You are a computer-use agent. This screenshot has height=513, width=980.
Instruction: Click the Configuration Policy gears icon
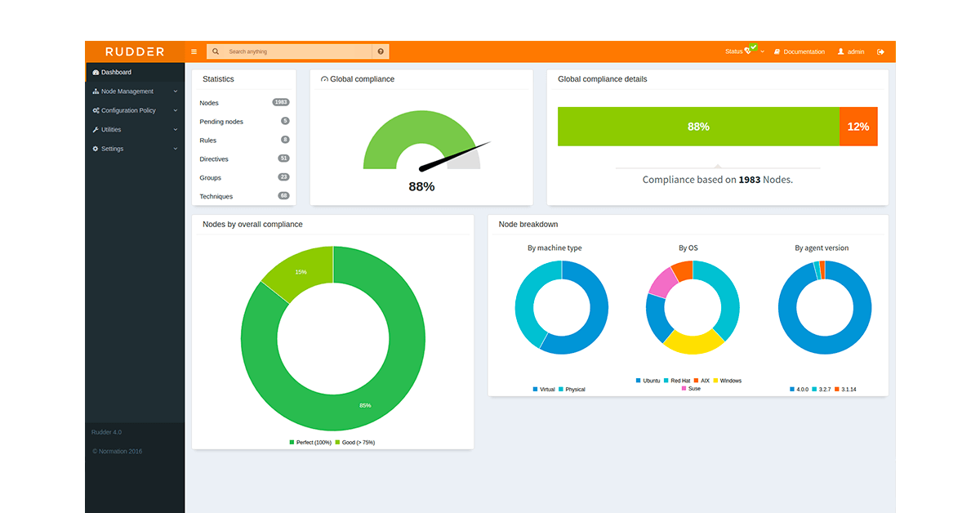(96, 110)
